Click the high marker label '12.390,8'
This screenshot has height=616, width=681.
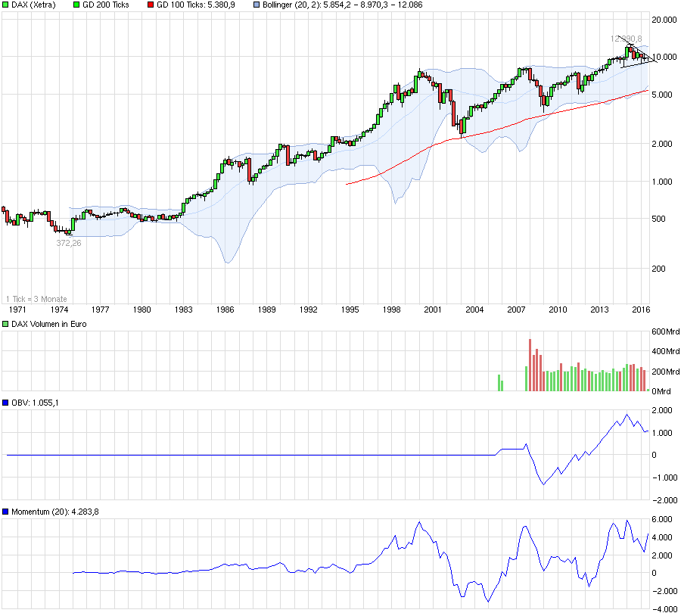point(626,39)
